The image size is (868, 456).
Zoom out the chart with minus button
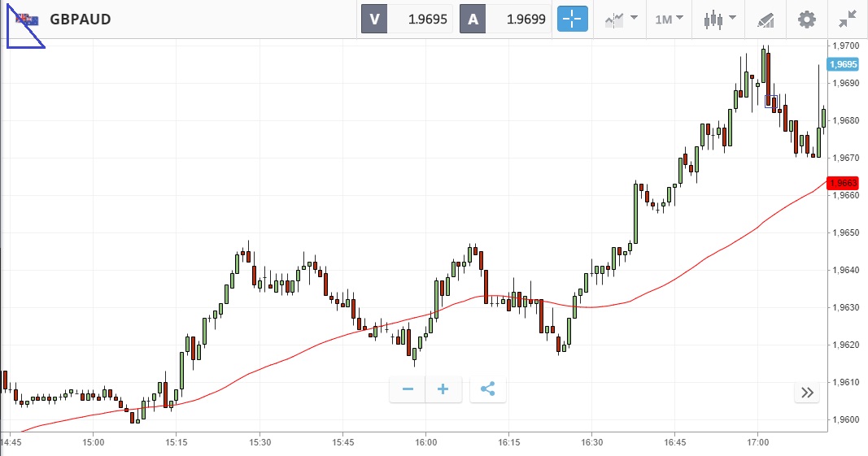click(408, 389)
